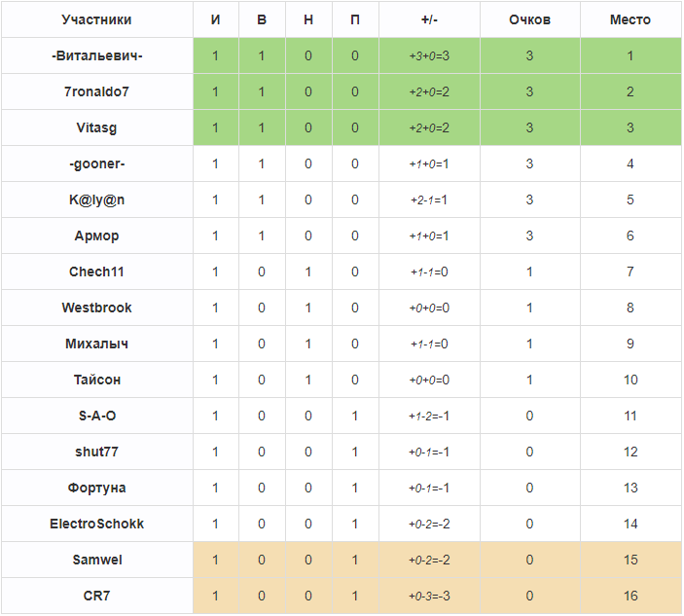
Task: Open the Vitasg participant name
Action: pyautogui.click(x=96, y=127)
